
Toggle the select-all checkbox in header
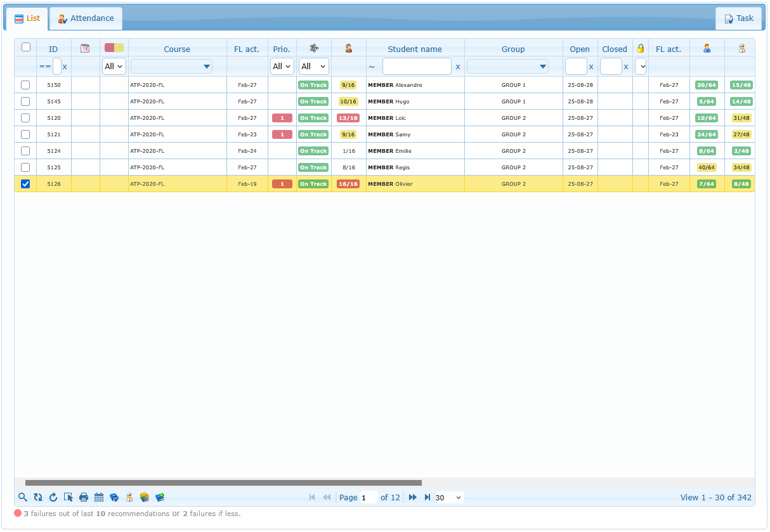click(26, 47)
